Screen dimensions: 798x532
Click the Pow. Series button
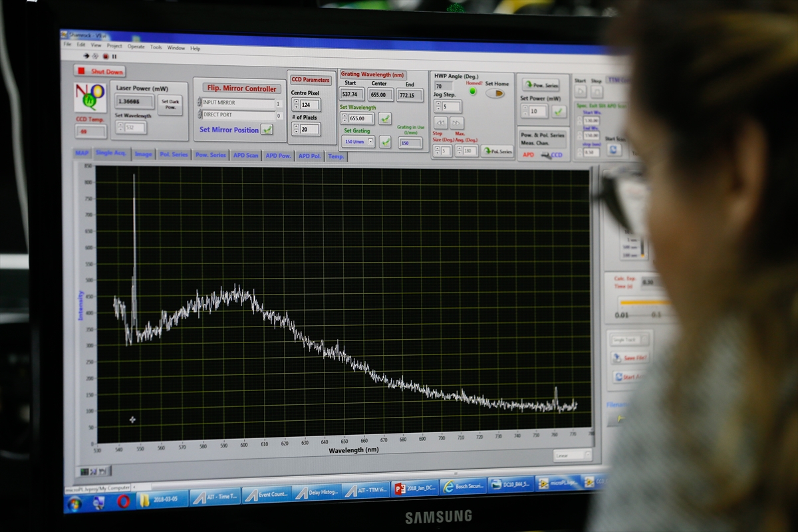coord(541,85)
